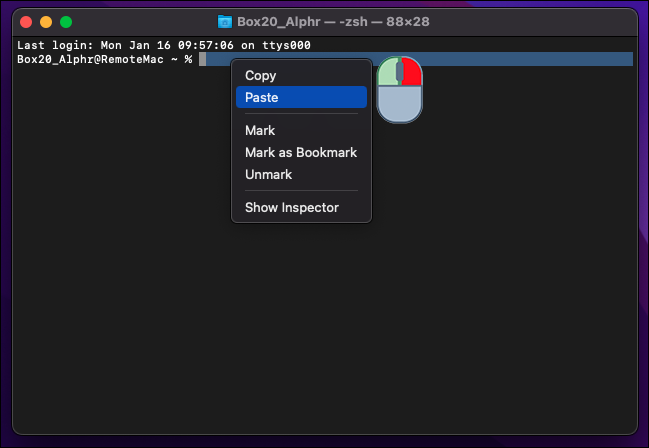Maximize the Terminal using green button
Image resolution: width=649 pixels, height=448 pixels.
click(x=66, y=21)
